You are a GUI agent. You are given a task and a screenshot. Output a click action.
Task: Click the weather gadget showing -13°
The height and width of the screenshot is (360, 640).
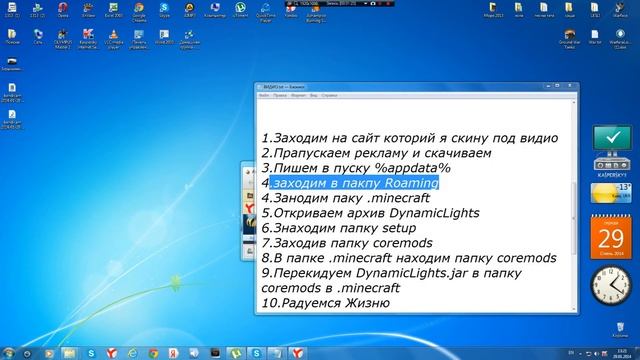tap(611, 193)
